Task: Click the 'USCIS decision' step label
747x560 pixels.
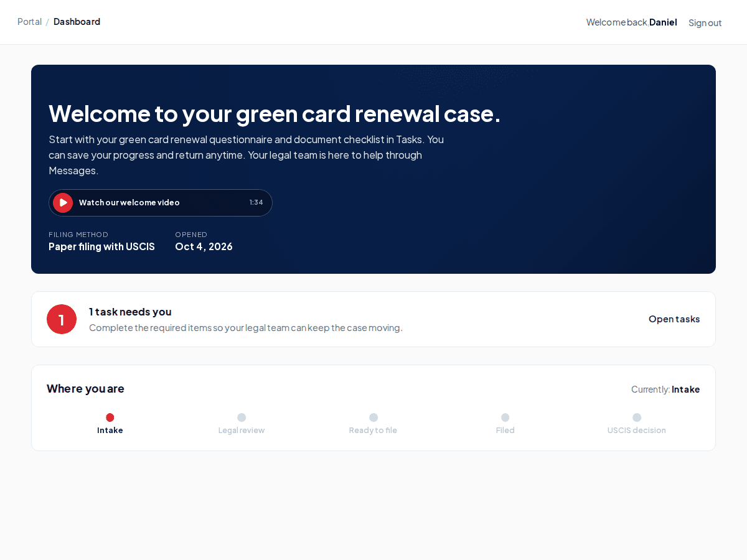Action: [x=637, y=431]
